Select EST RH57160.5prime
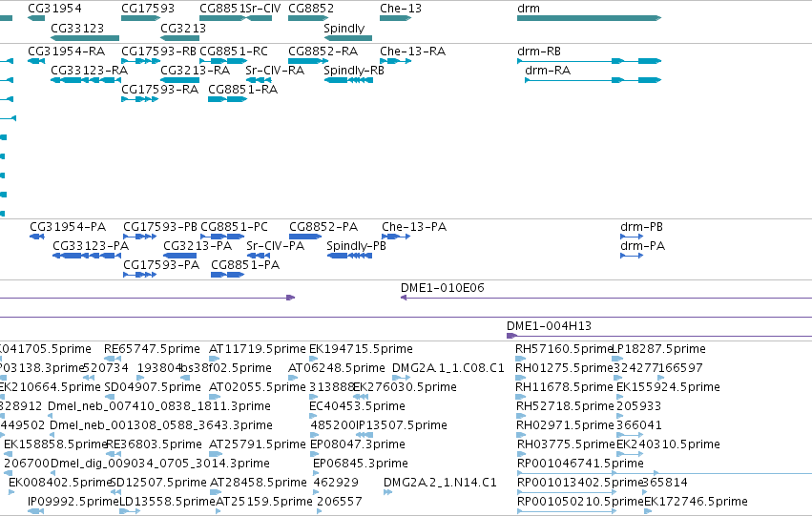 click(521, 359)
